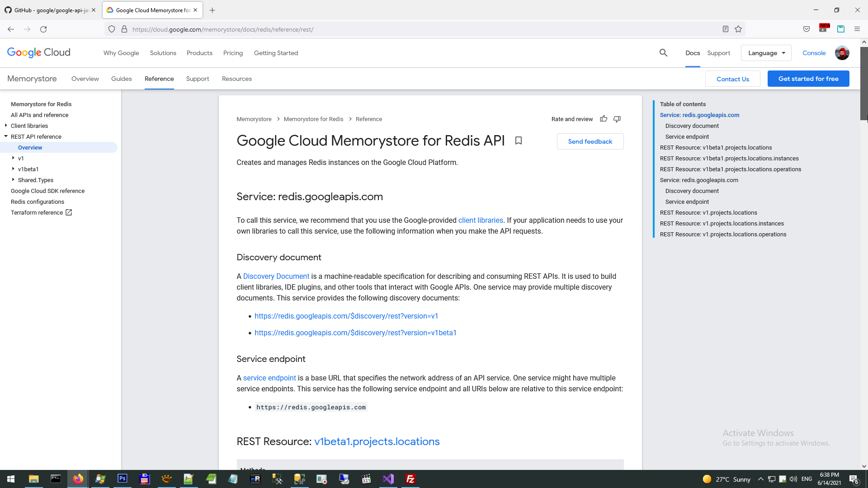Open the user account avatar
The image size is (868, 488).
[x=842, y=53]
